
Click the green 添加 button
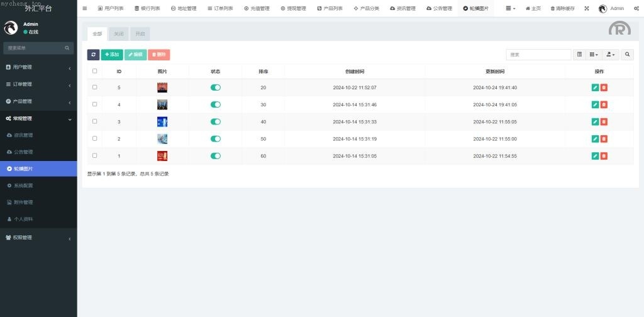click(x=112, y=55)
